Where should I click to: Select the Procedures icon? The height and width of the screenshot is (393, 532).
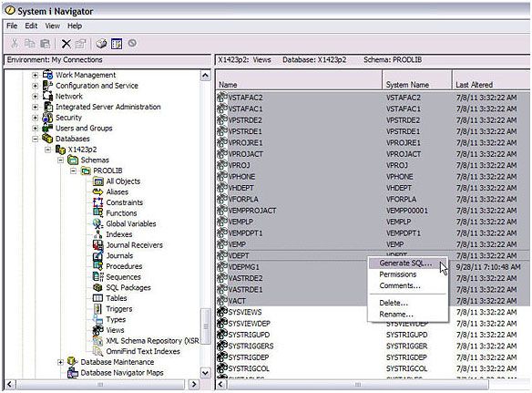coord(98,266)
